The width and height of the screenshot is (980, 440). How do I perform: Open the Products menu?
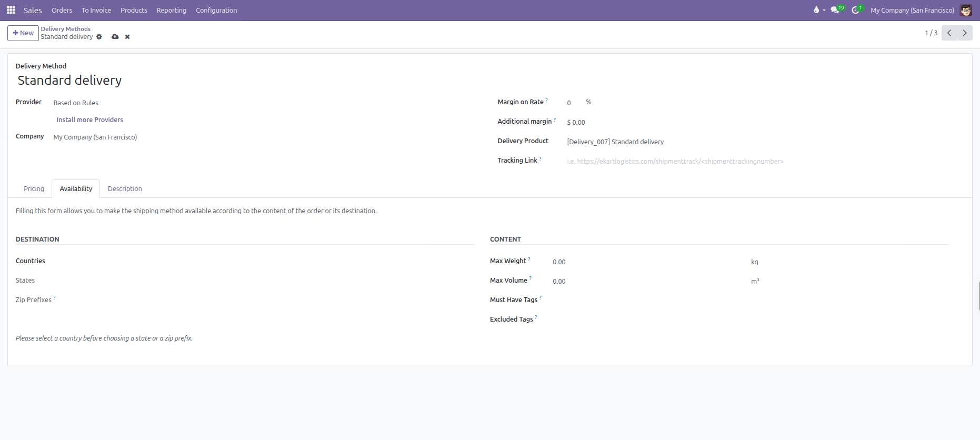click(134, 10)
